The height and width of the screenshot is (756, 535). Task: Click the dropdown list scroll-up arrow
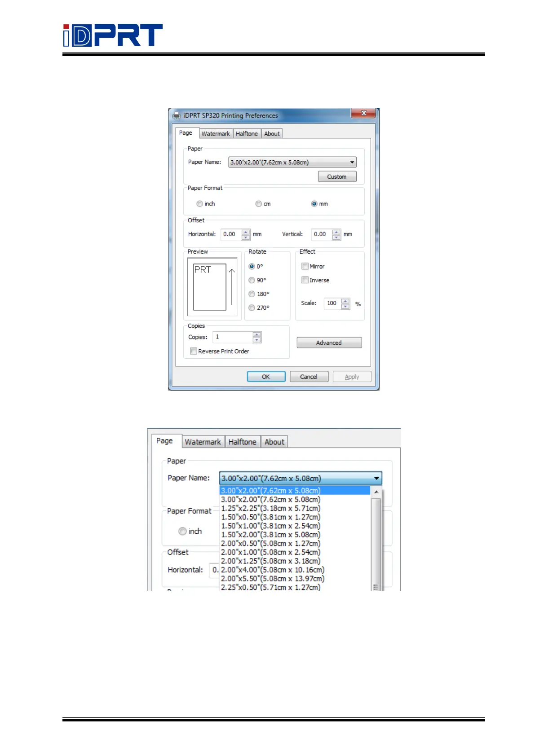pyautogui.click(x=376, y=492)
